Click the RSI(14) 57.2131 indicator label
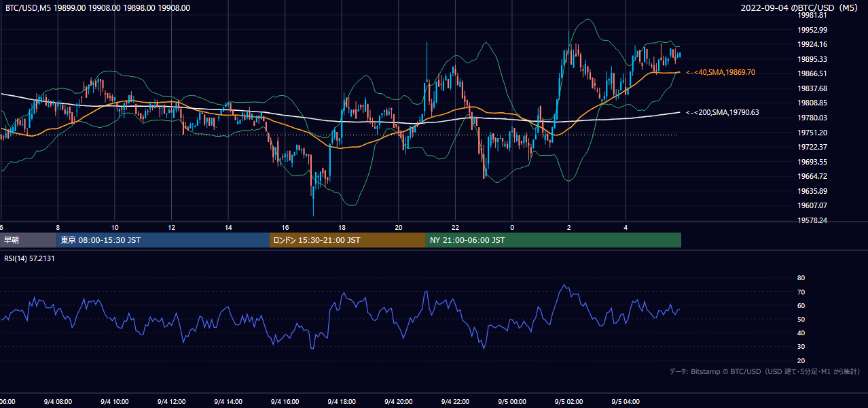868x408 pixels. (x=29, y=258)
